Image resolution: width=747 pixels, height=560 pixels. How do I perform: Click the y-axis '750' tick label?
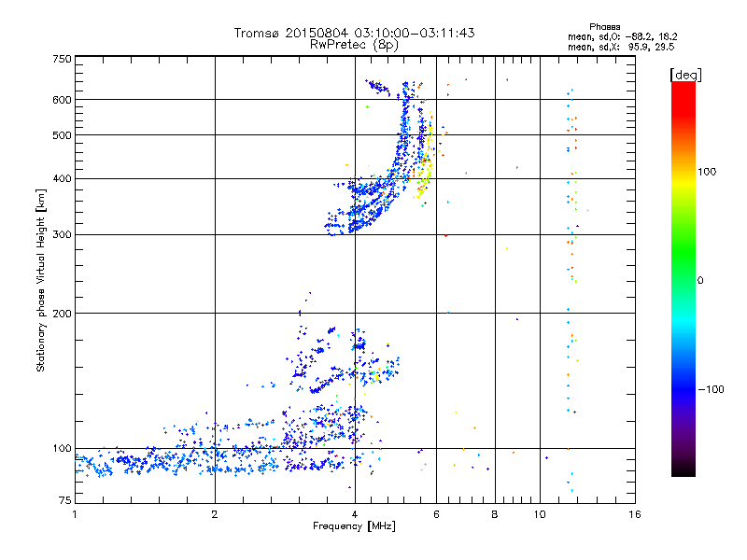click(62, 59)
